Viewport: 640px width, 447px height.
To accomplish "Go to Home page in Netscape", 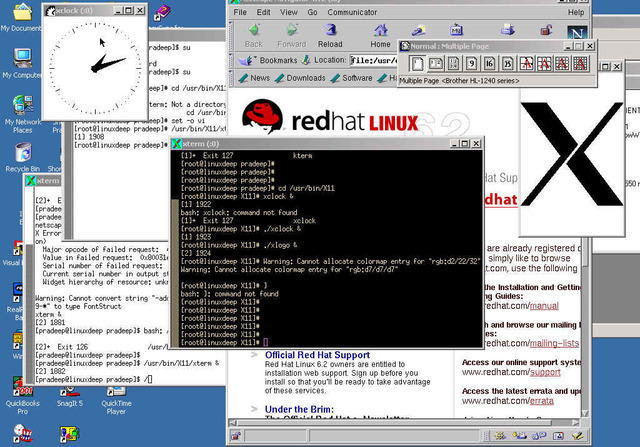I will (x=380, y=36).
